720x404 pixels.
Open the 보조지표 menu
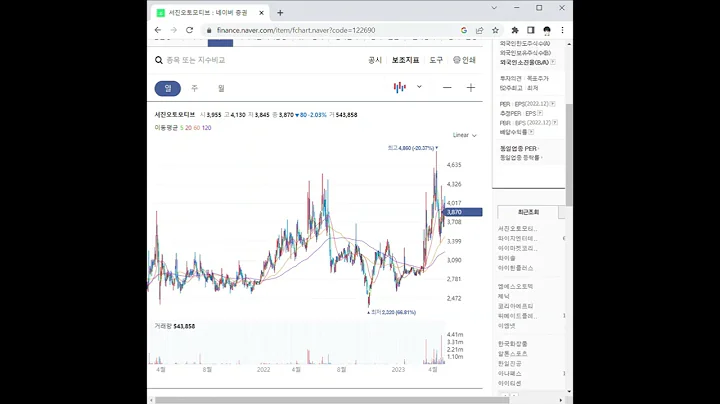point(405,60)
